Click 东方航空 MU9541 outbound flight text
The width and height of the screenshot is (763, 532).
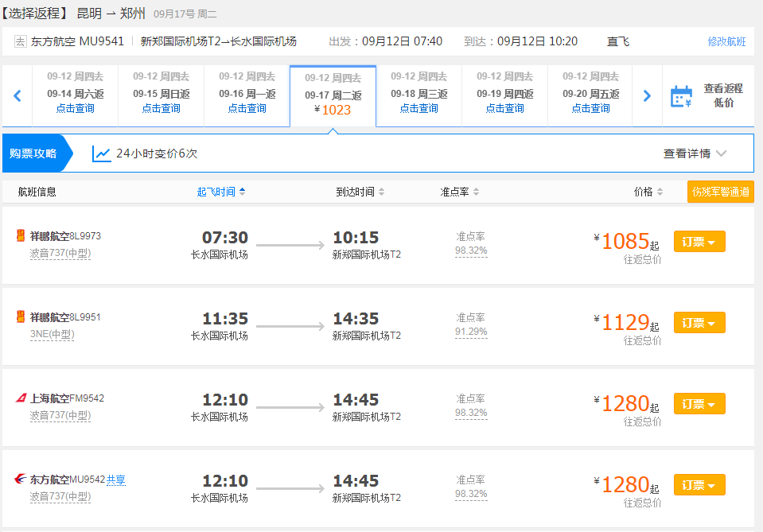point(77,41)
